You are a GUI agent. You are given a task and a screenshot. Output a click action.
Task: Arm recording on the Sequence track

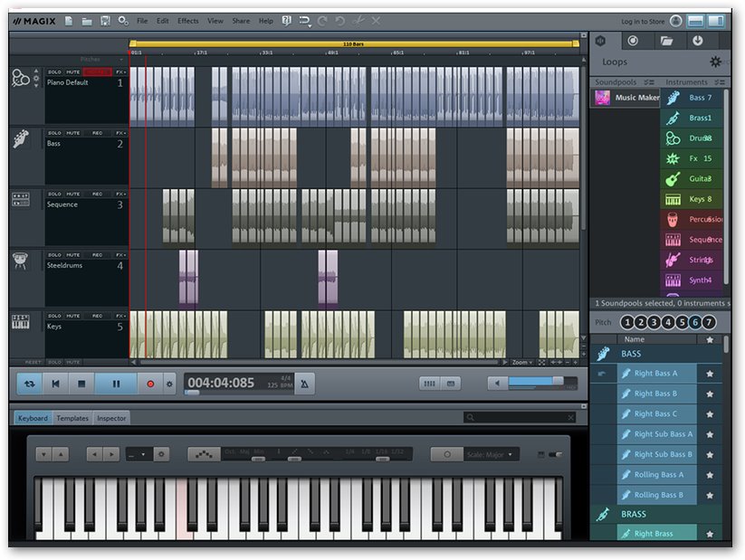click(x=98, y=194)
